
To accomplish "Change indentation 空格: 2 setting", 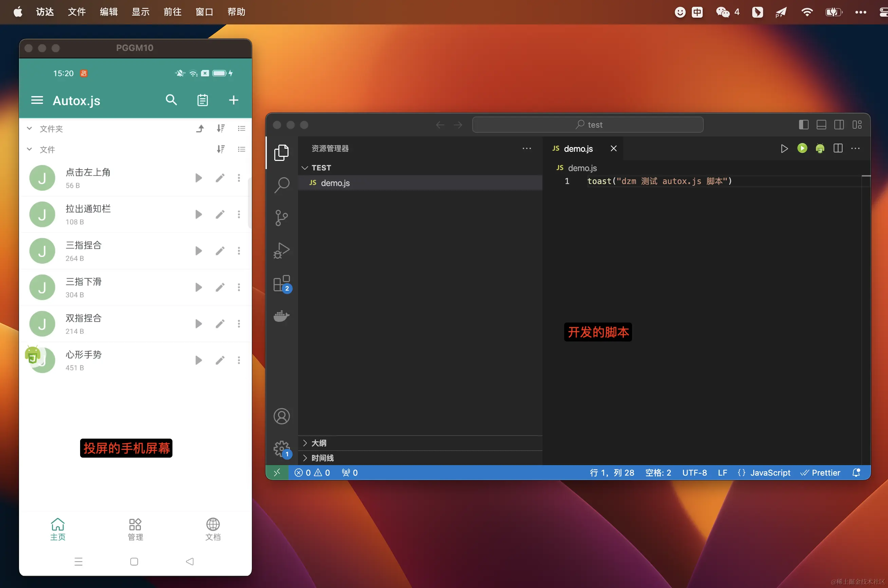I will [658, 473].
